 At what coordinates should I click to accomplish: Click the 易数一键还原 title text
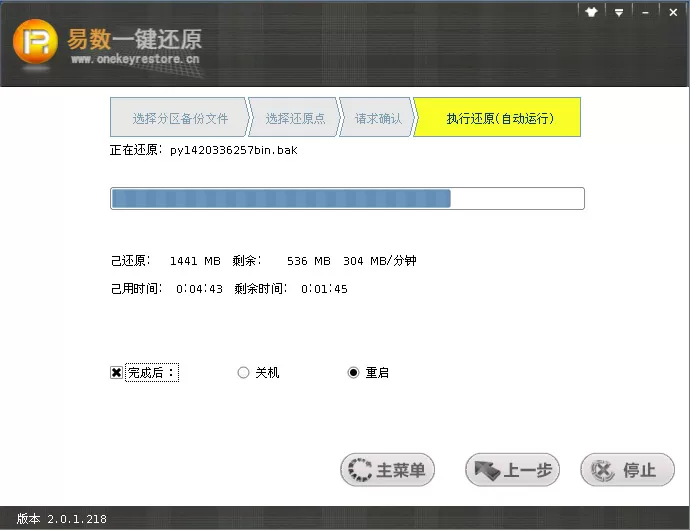click(x=135, y=39)
